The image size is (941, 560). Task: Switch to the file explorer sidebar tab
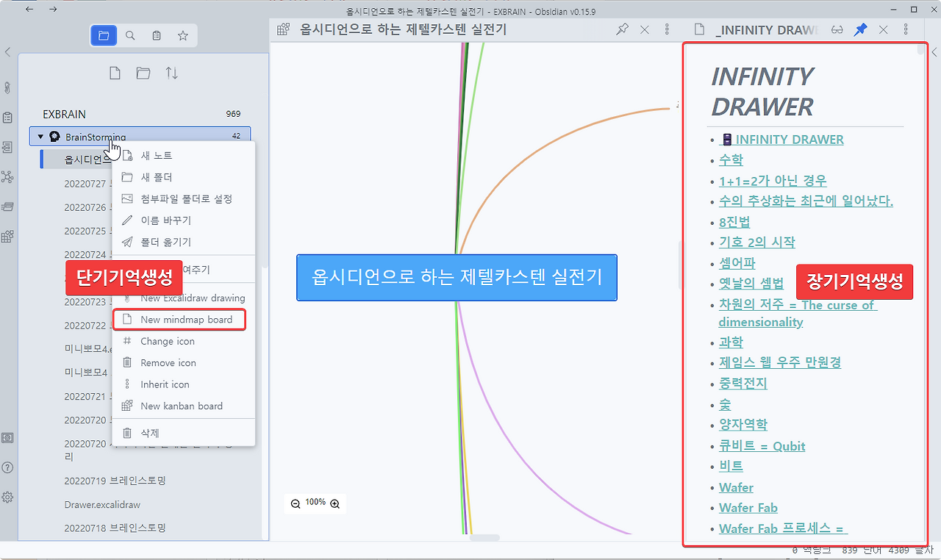(x=104, y=35)
